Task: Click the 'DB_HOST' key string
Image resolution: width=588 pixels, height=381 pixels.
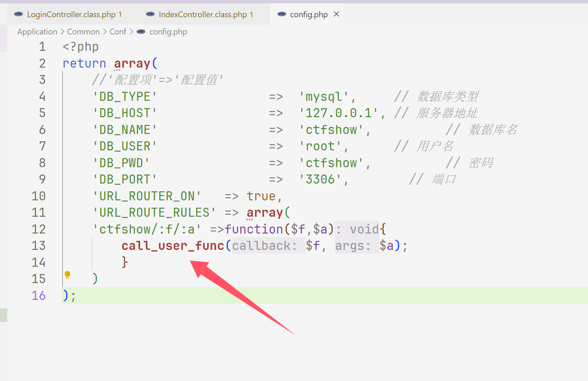Action: [x=125, y=113]
